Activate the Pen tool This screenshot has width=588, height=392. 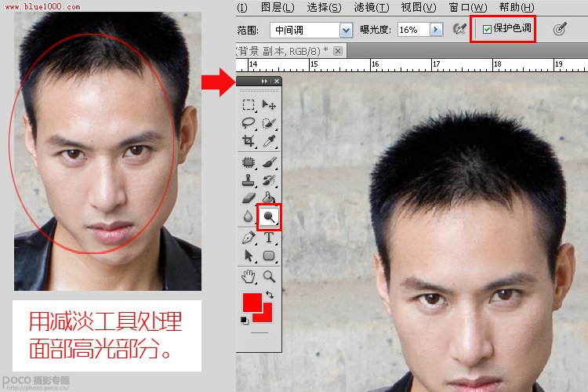pyautogui.click(x=249, y=238)
